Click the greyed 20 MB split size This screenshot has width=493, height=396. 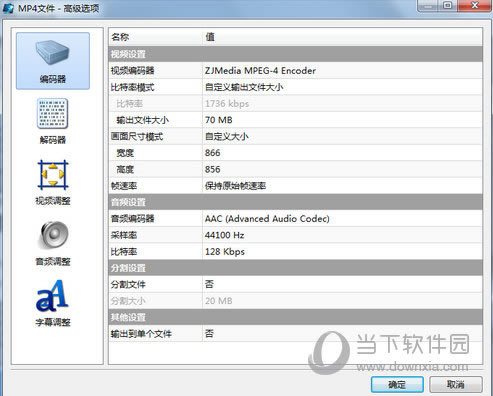[x=219, y=301]
